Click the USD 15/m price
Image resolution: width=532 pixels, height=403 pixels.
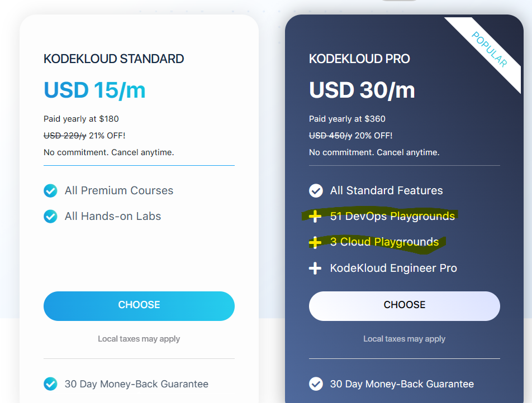[94, 90]
